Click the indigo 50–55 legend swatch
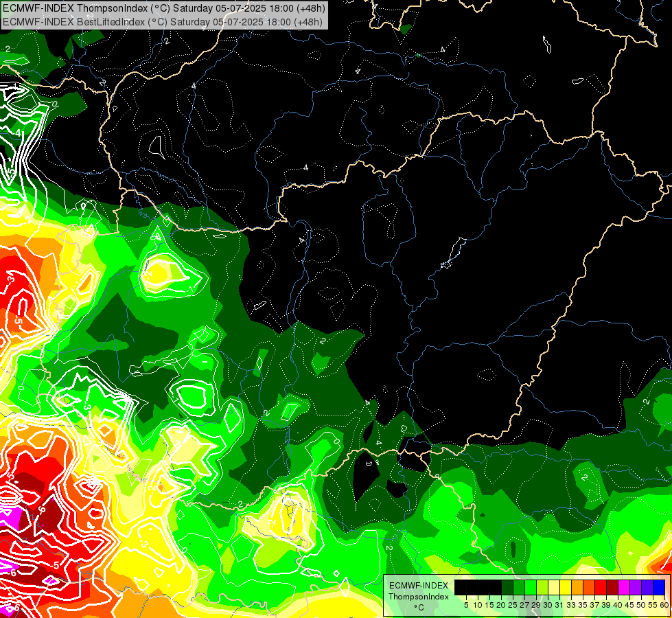The width and height of the screenshot is (672, 618). coord(647,587)
